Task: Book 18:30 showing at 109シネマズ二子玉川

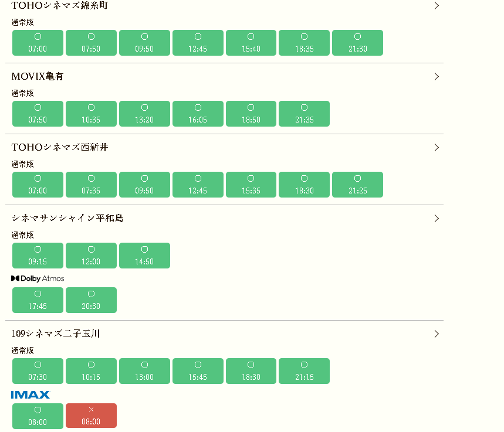Action: (x=251, y=371)
